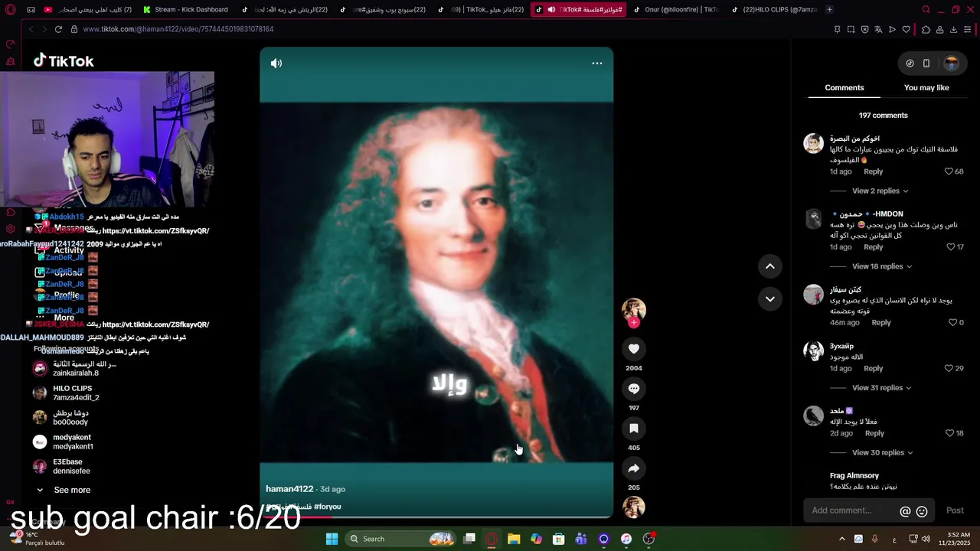Go to the next video with down arrow

click(x=770, y=298)
